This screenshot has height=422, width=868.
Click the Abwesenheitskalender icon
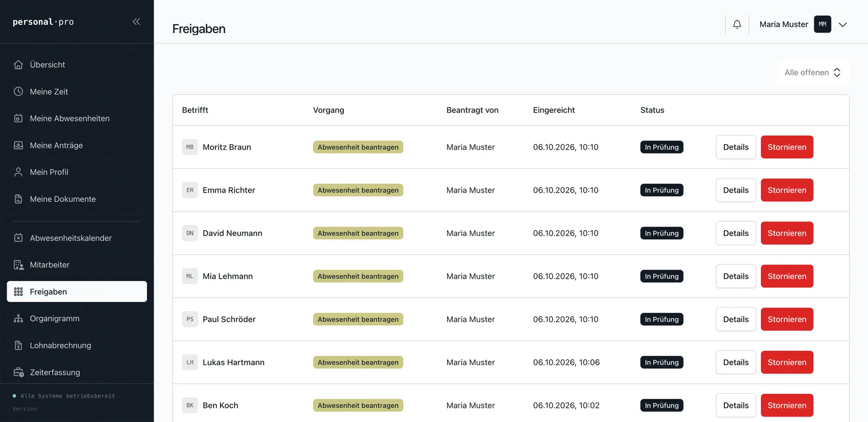18,238
